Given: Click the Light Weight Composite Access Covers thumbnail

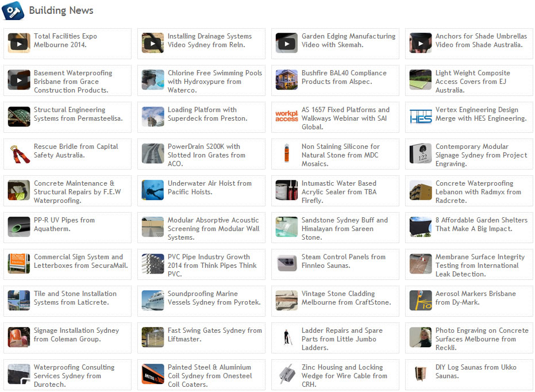Looking at the screenshot, I should (421, 80).
